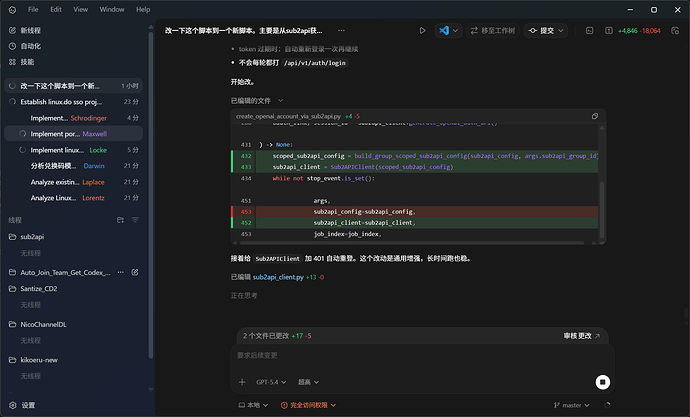Open the Analyze Linux... Lorentz subthread
Viewport: 690px width, 417px height.
pyautogui.click(x=73, y=198)
